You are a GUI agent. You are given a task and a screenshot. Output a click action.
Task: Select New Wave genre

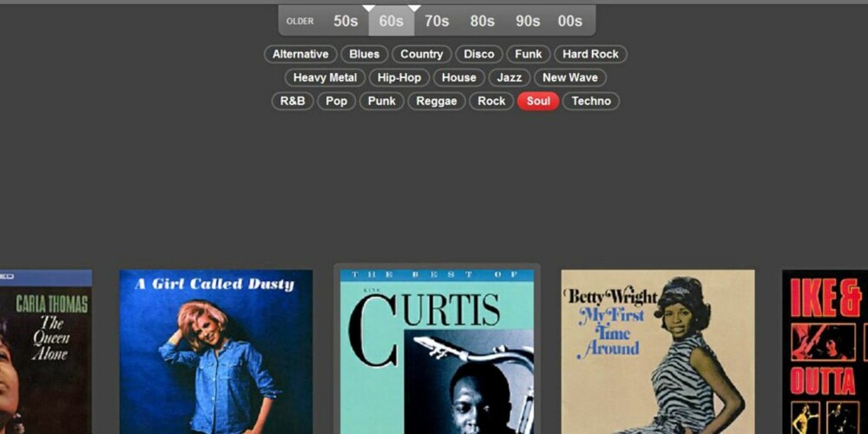point(570,77)
